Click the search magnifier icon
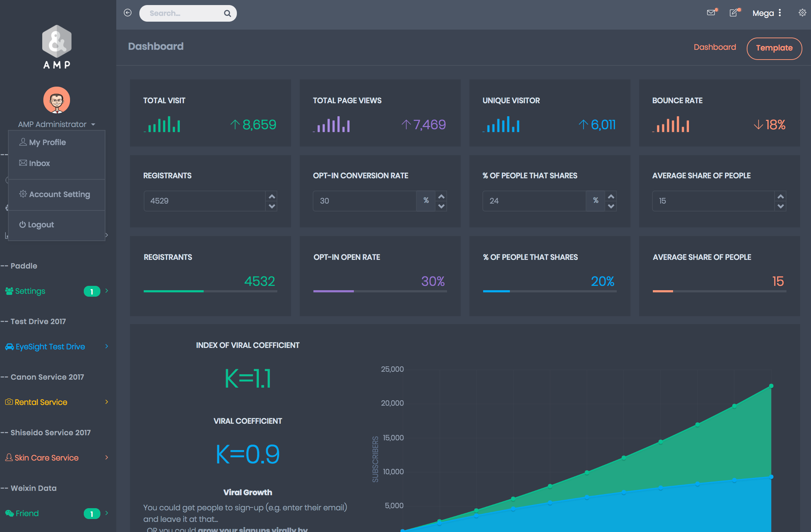The width and height of the screenshot is (811, 532). click(227, 13)
